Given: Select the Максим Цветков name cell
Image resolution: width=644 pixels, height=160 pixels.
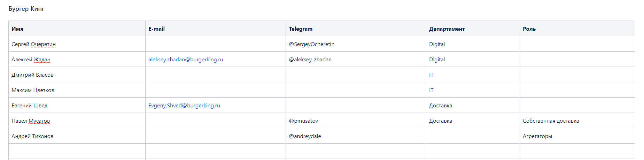Looking at the screenshot, I should pyautogui.click(x=33, y=90).
